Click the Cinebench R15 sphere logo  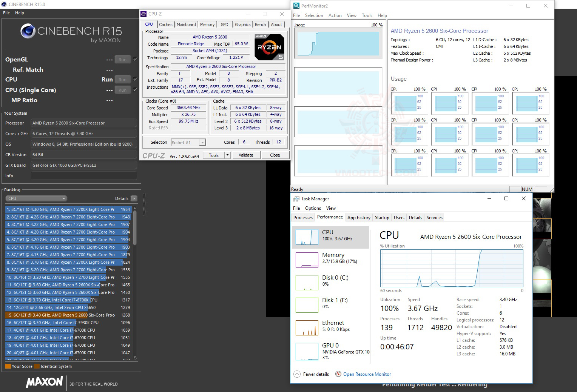point(28,31)
